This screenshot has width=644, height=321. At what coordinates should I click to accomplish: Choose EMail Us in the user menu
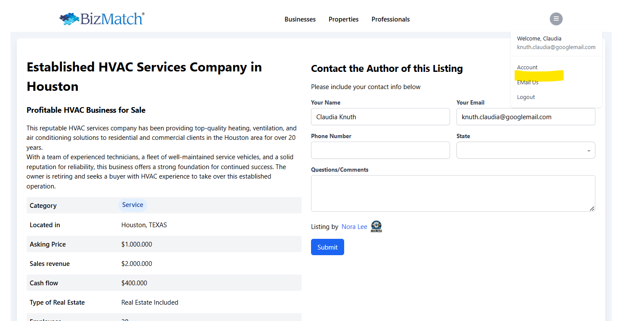click(x=528, y=83)
